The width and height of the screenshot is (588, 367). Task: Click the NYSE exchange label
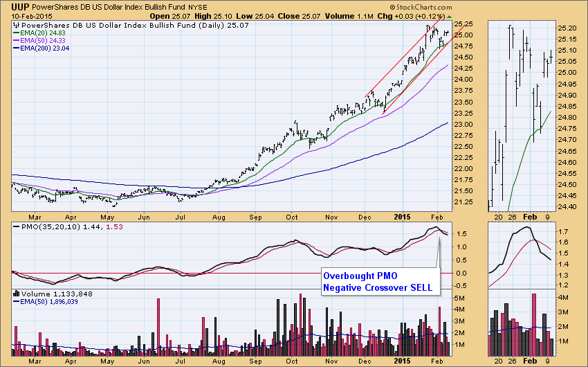point(197,7)
